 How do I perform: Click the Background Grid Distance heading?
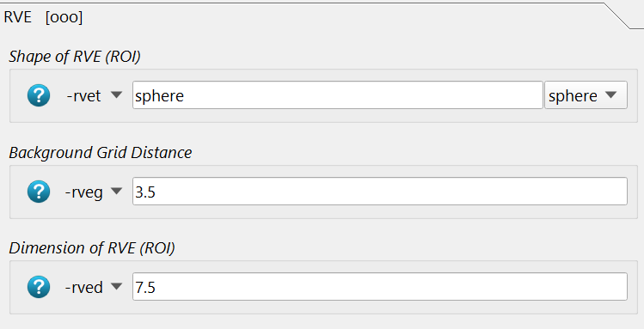point(101,153)
